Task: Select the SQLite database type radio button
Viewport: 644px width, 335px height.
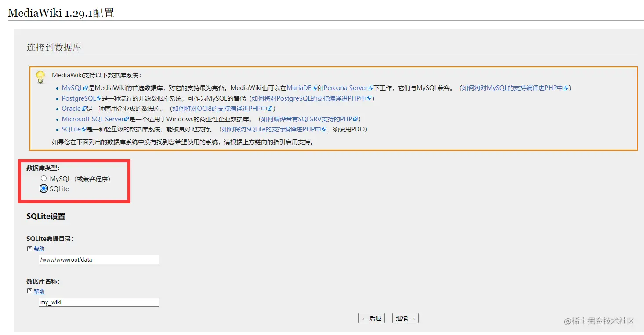Action: tap(43, 189)
